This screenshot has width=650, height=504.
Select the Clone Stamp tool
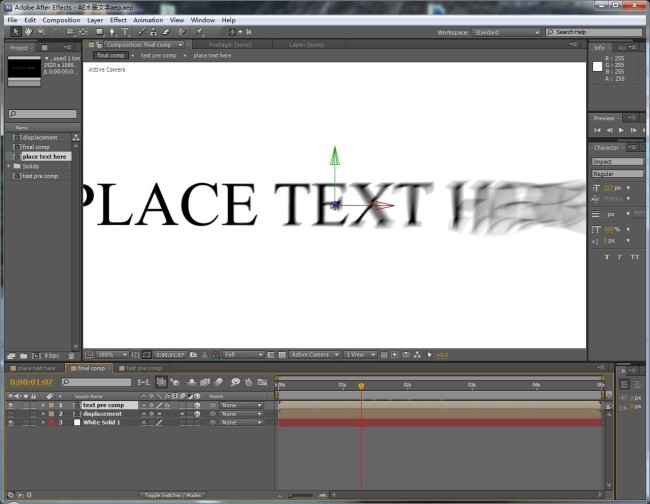pos(153,32)
